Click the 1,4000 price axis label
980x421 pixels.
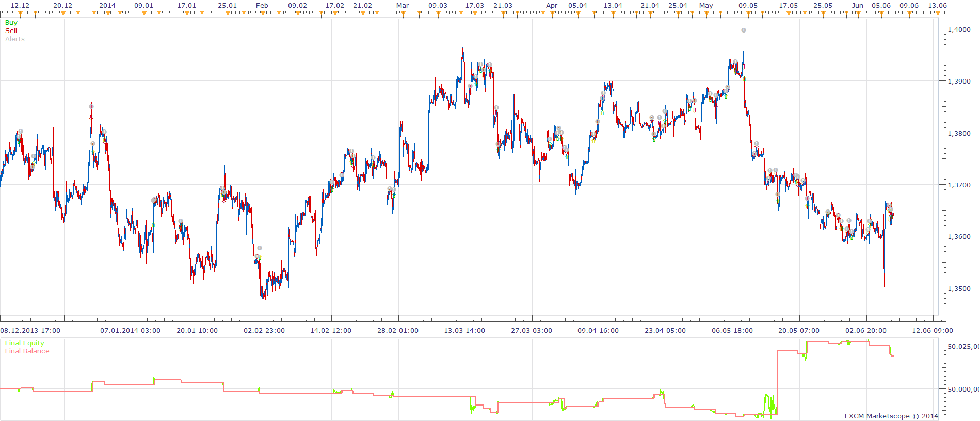pyautogui.click(x=959, y=30)
